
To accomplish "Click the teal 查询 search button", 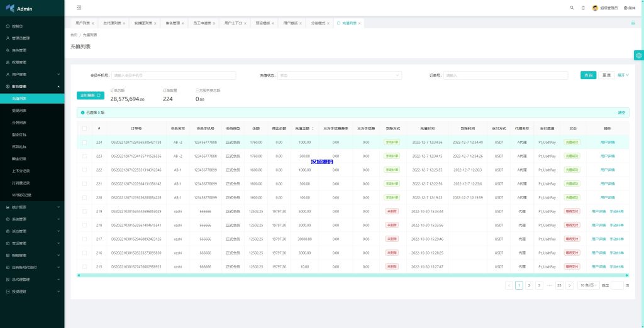I will (x=588, y=75).
